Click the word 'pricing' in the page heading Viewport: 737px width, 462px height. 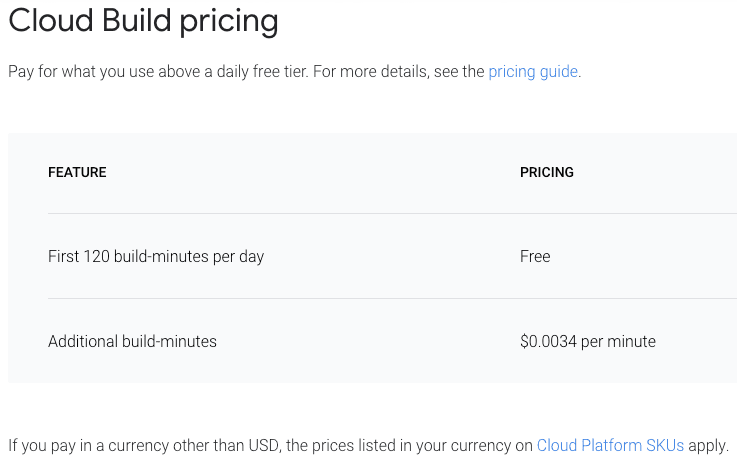pyautogui.click(x=229, y=21)
